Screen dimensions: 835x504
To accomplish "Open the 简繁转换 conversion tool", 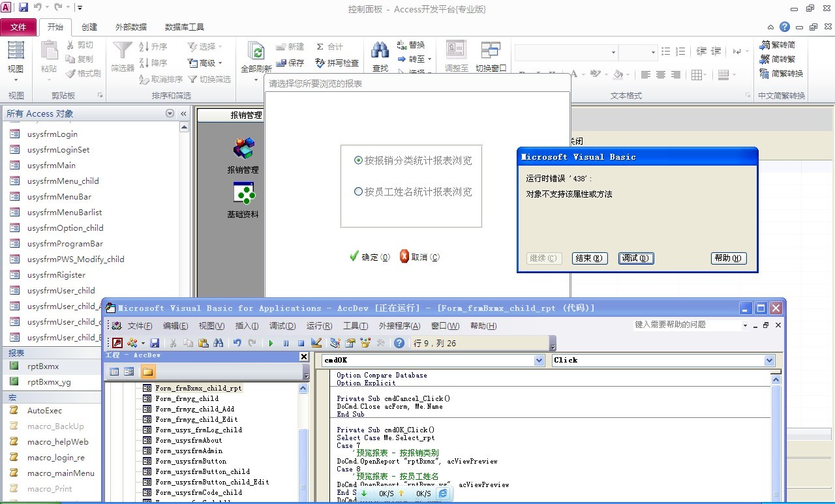I will tap(782, 74).
